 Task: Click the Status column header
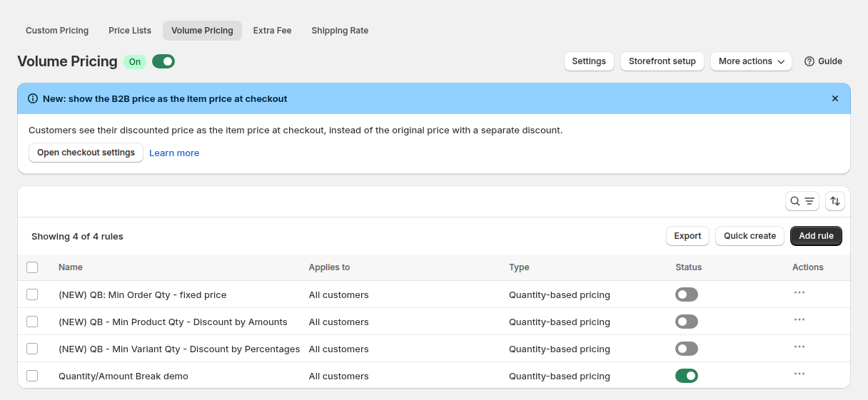[x=689, y=267]
